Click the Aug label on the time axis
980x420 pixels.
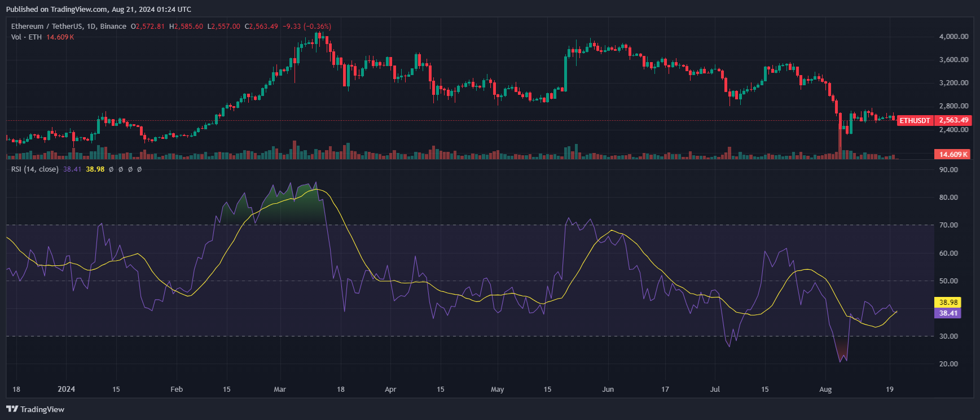tap(825, 390)
